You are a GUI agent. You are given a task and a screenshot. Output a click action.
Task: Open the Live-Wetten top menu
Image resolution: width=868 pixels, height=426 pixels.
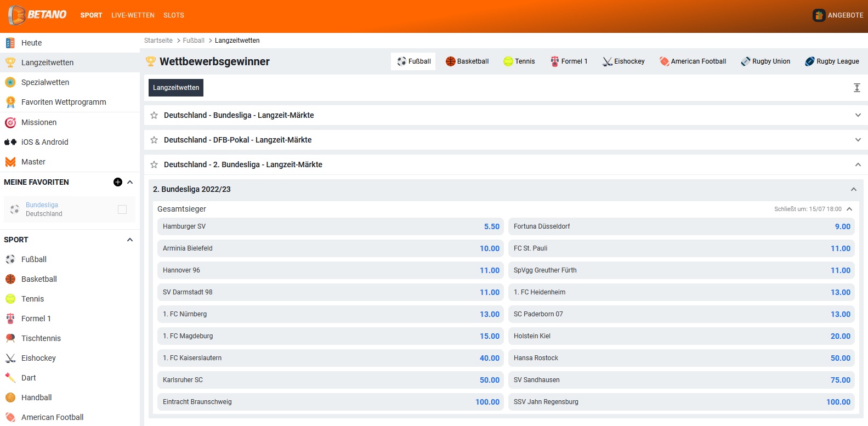pyautogui.click(x=133, y=15)
